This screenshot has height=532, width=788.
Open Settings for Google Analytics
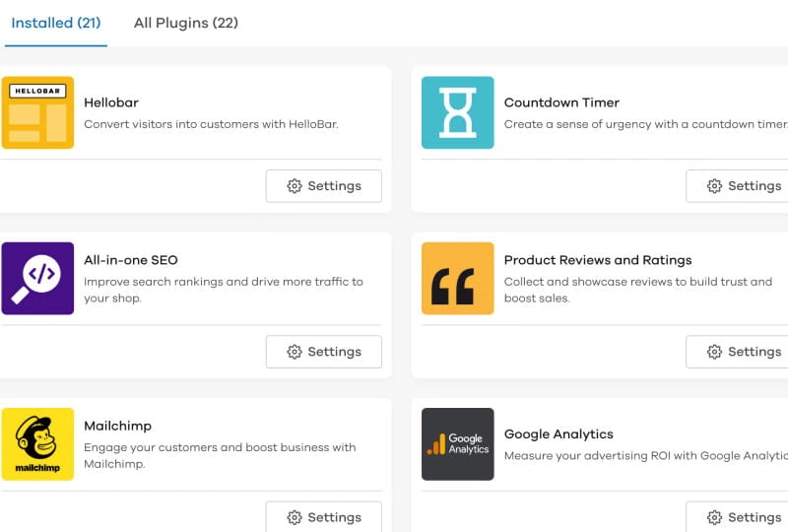click(737, 516)
